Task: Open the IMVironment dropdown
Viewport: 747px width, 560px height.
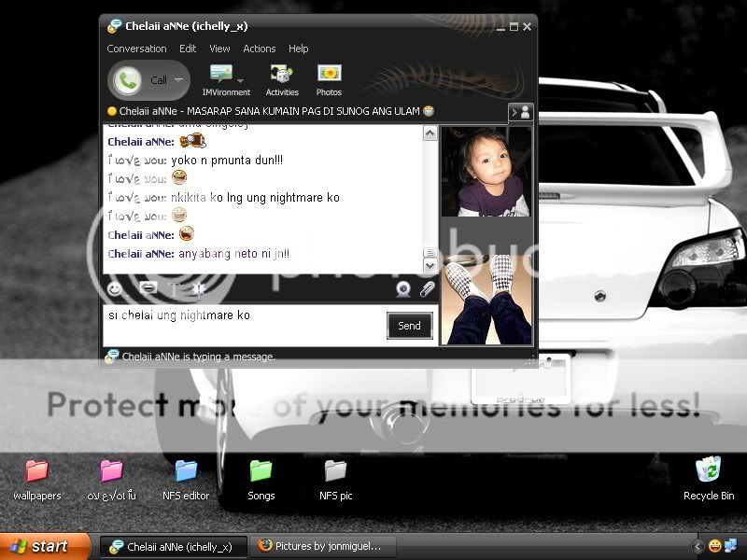Action: (x=241, y=81)
